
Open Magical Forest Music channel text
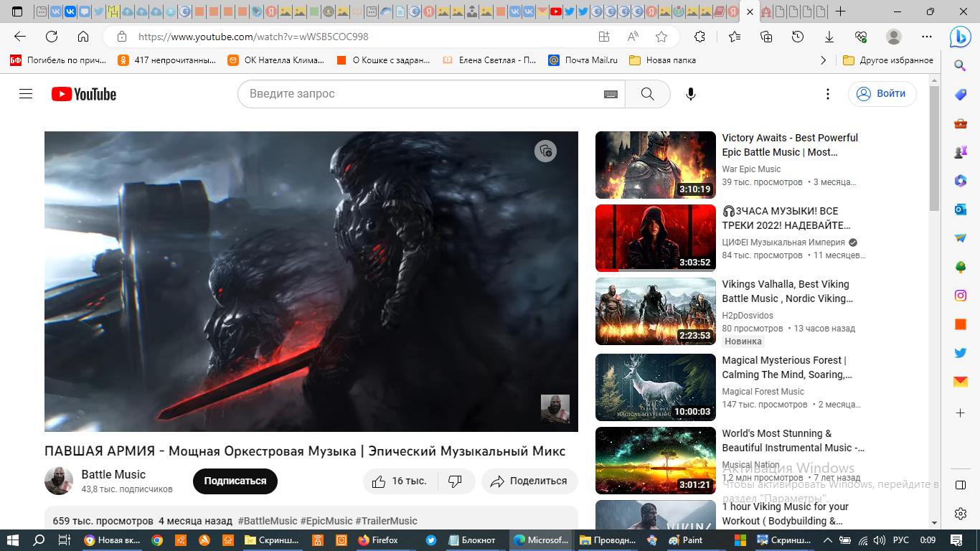[x=763, y=392]
